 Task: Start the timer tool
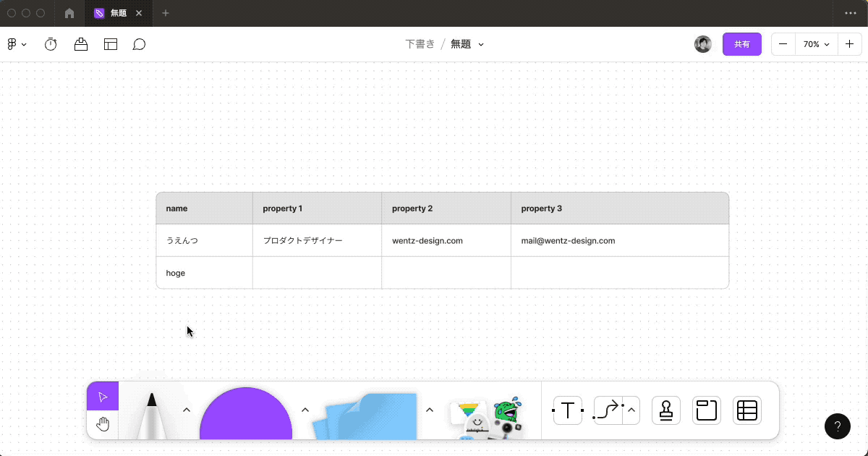[51, 44]
